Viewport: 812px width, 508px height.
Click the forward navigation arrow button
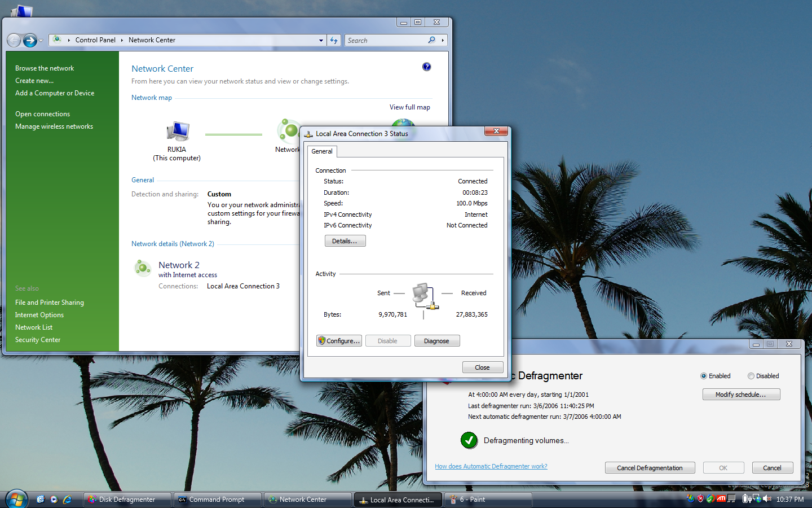tap(30, 40)
